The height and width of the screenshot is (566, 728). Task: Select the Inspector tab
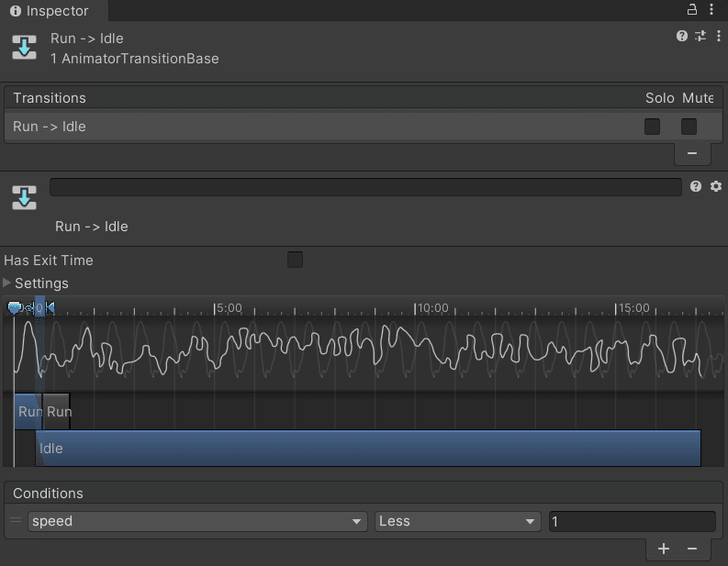(x=54, y=11)
